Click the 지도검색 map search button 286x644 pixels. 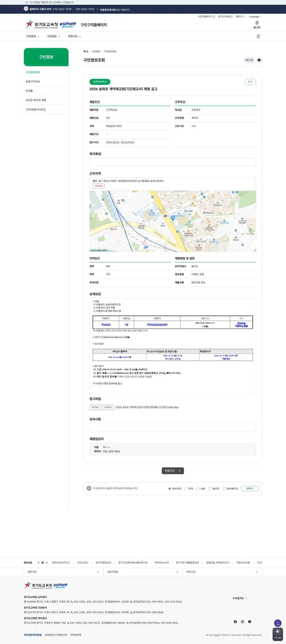click(99, 186)
